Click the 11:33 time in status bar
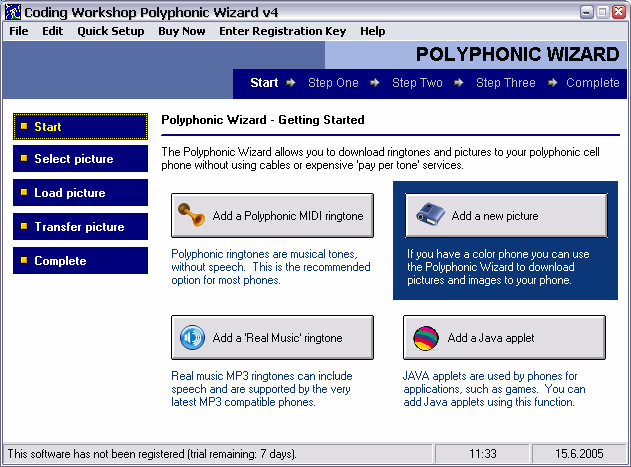The image size is (631, 467). coord(483,454)
